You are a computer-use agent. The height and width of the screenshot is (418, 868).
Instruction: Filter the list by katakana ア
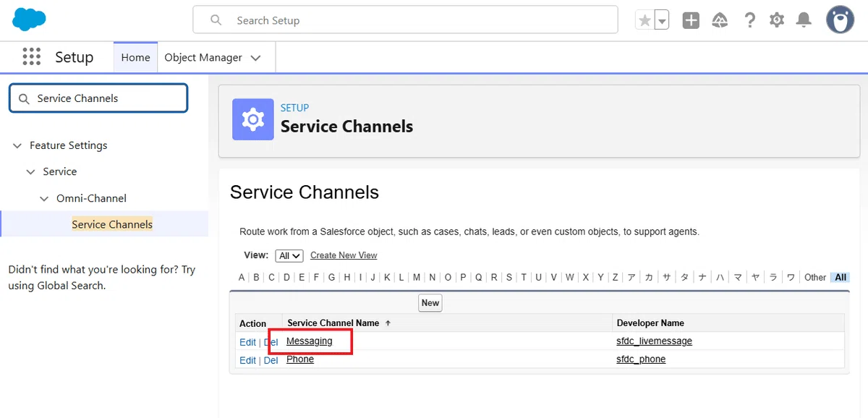pyautogui.click(x=631, y=277)
